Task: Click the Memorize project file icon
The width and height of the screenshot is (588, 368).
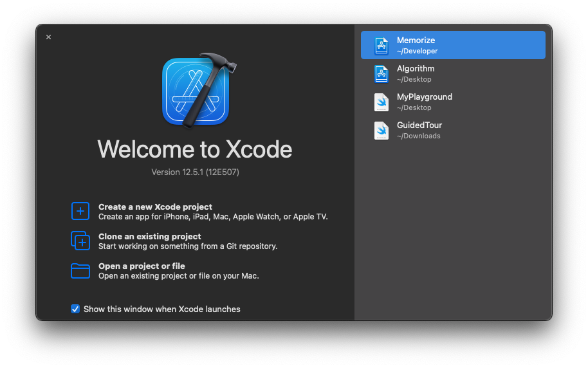Action: tap(381, 46)
